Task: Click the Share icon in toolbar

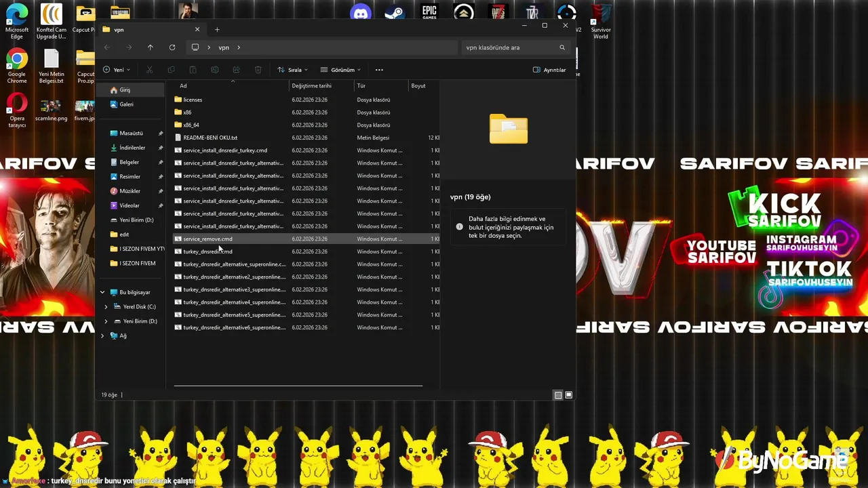Action: pyautogui.click(x=236, y=70)
